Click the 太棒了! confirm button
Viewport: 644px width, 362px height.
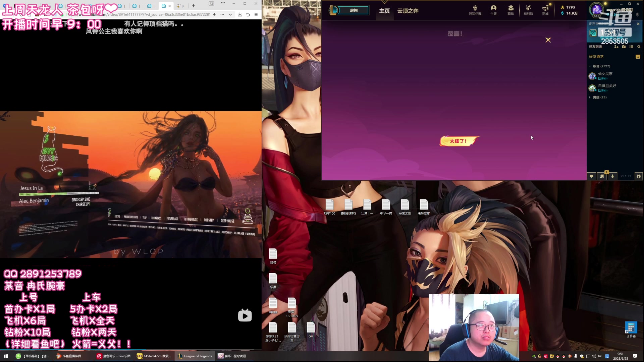coord(458,141)
